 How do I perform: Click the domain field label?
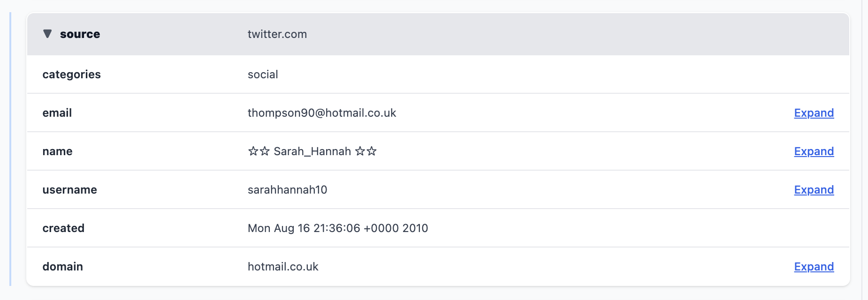pyautogui.click(x=62, y=267)
